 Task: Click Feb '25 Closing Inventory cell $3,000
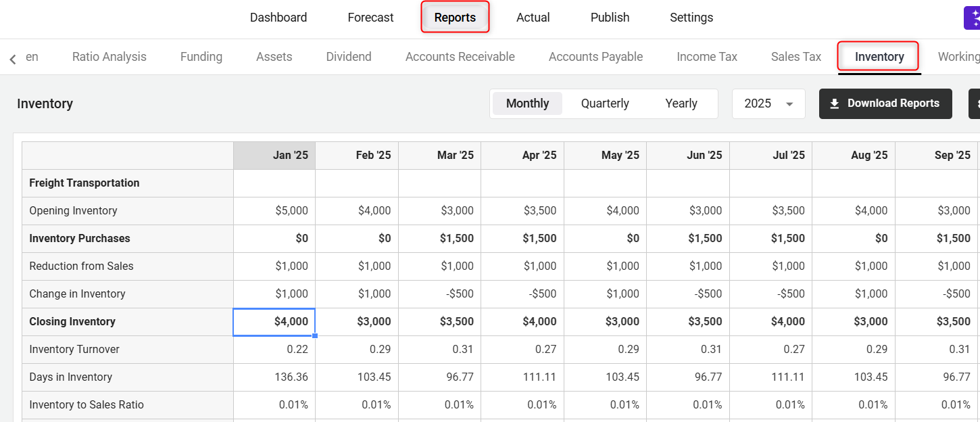coord(357,322)
